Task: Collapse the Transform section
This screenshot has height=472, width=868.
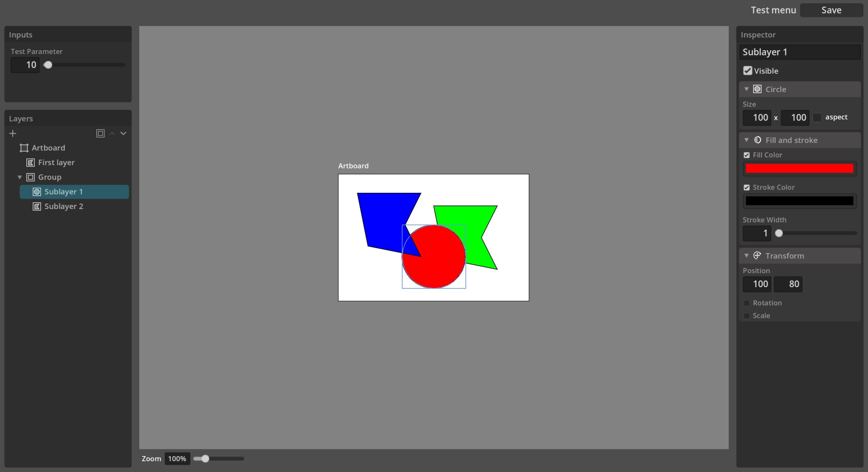Action: (748, 256)
